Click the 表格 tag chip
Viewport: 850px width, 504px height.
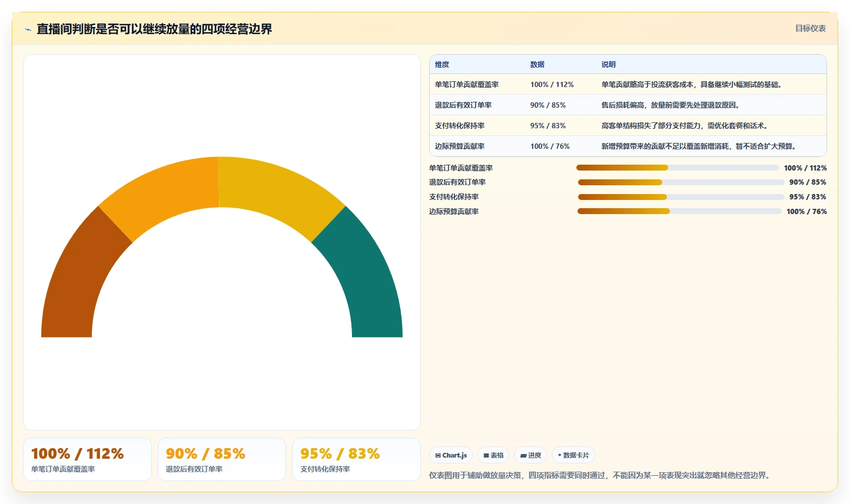493,455
